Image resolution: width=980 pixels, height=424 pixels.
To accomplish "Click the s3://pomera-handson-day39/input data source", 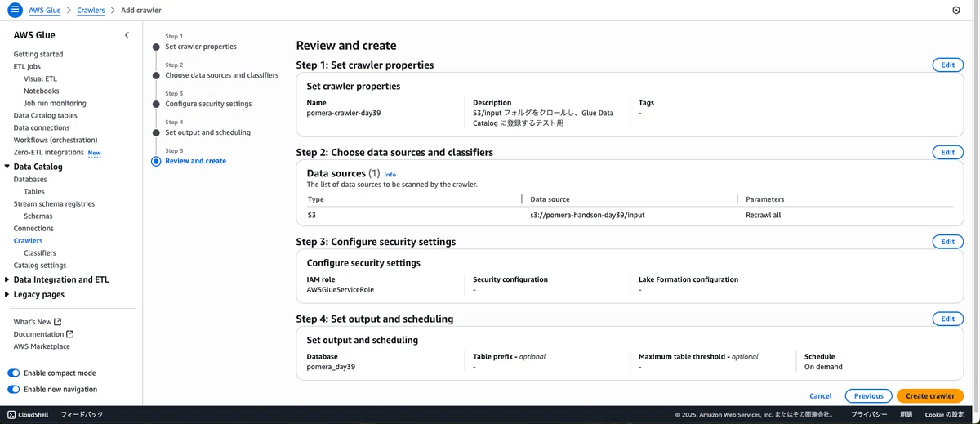I will tap(587, 215).
